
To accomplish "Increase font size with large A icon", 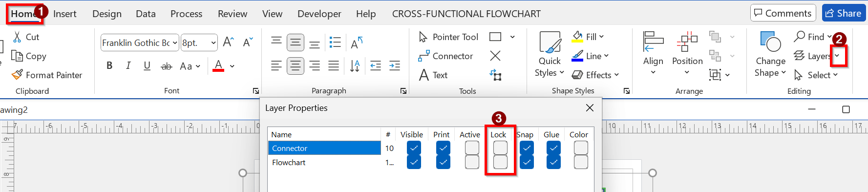I will (228, 42).
